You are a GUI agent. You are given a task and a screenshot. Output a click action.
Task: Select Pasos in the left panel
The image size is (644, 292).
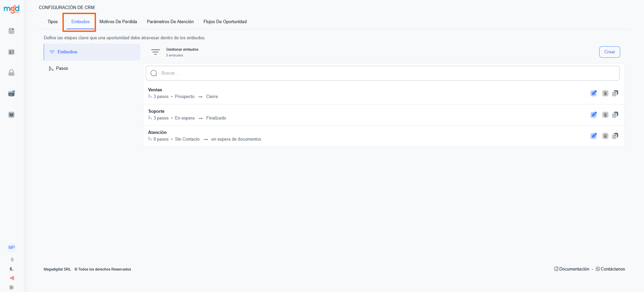62,68
